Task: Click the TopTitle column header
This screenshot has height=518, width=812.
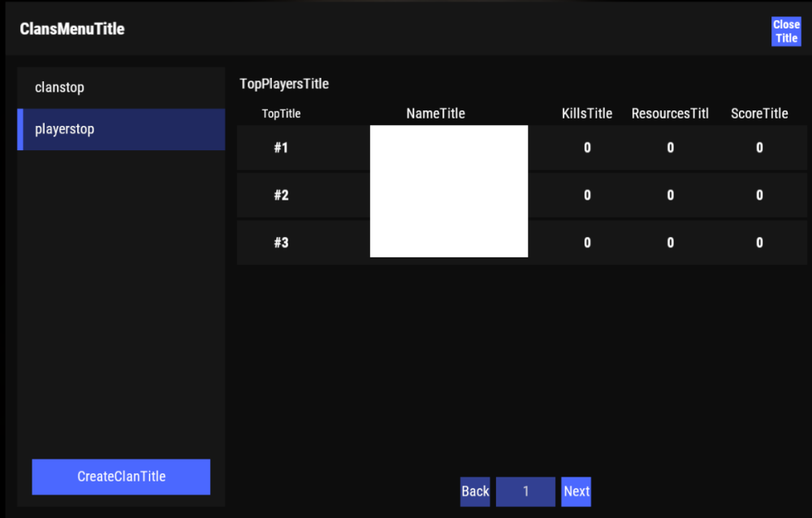Action: (281, 114)
